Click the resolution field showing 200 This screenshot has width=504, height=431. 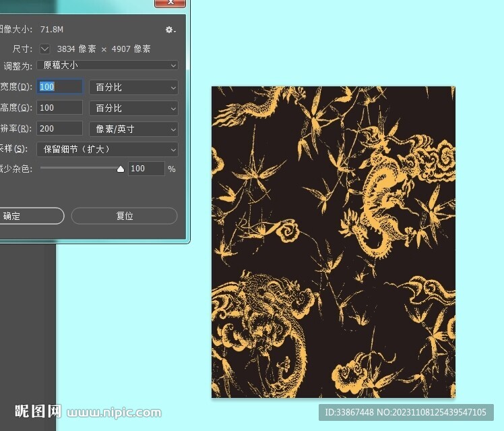pyautogui.click(x=59, y=128)
